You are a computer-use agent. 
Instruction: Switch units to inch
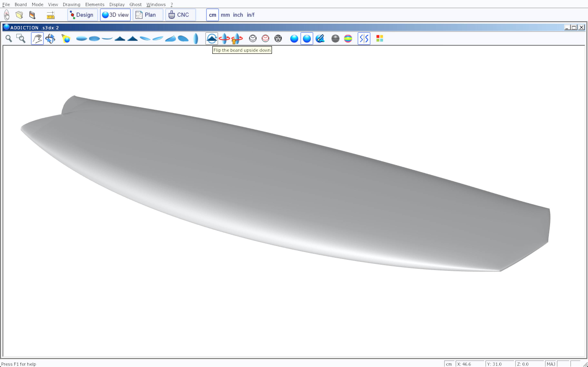click(238, 15)
